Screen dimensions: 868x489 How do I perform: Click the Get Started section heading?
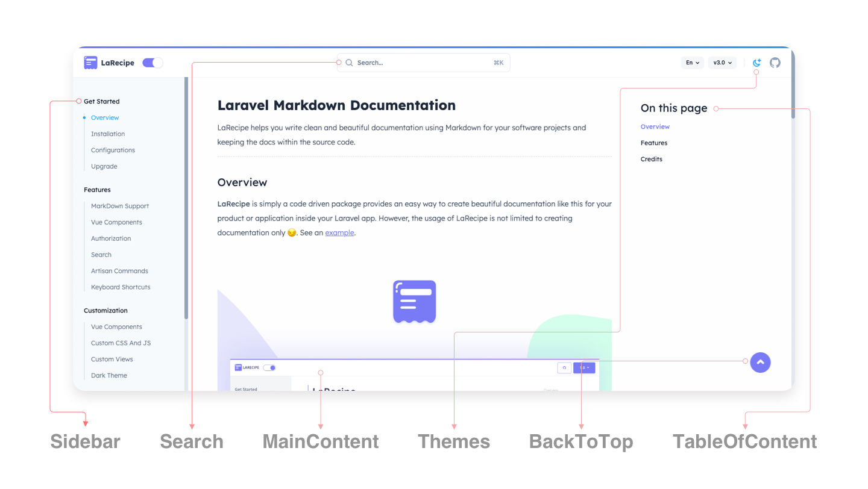click(x=101, y=102)
